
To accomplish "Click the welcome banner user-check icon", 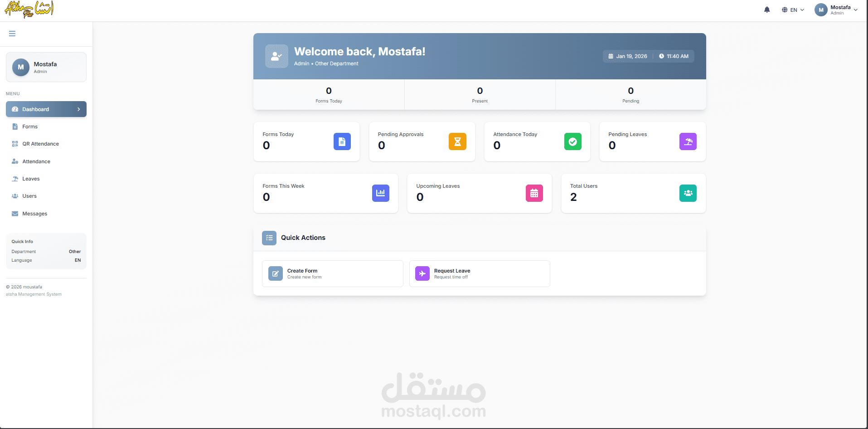I will pos(276,56).
